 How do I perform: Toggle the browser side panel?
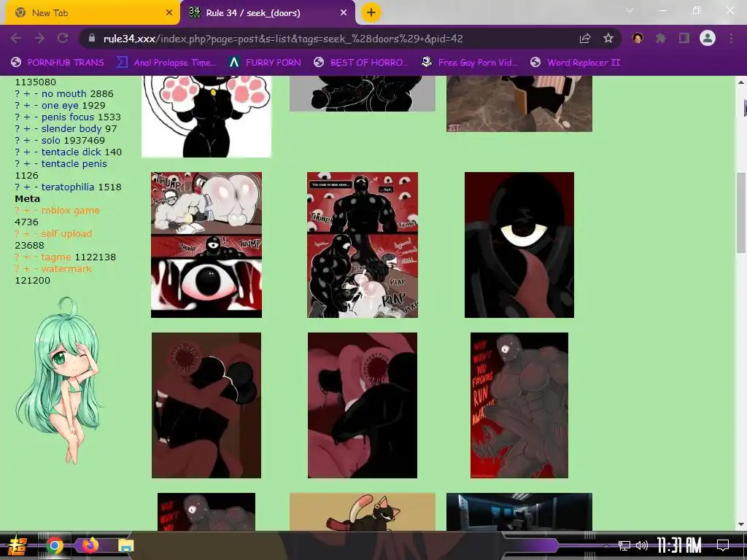pos(684,38)
